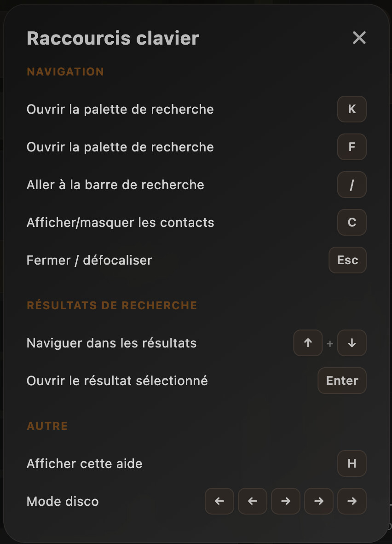
Task: Click the first left arrow in Mode disco
Action: [x=219, y=501]
